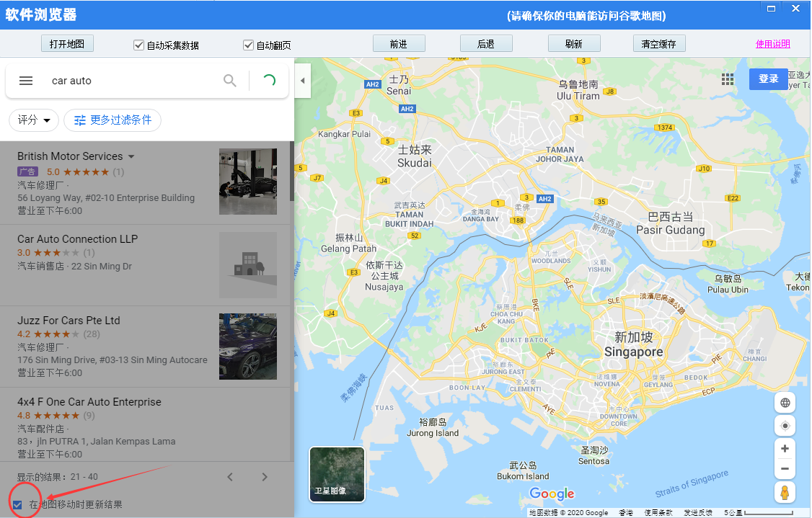Screen dimensions: 812x518
Task: Show my location target icon
Action: click(785, 425)
